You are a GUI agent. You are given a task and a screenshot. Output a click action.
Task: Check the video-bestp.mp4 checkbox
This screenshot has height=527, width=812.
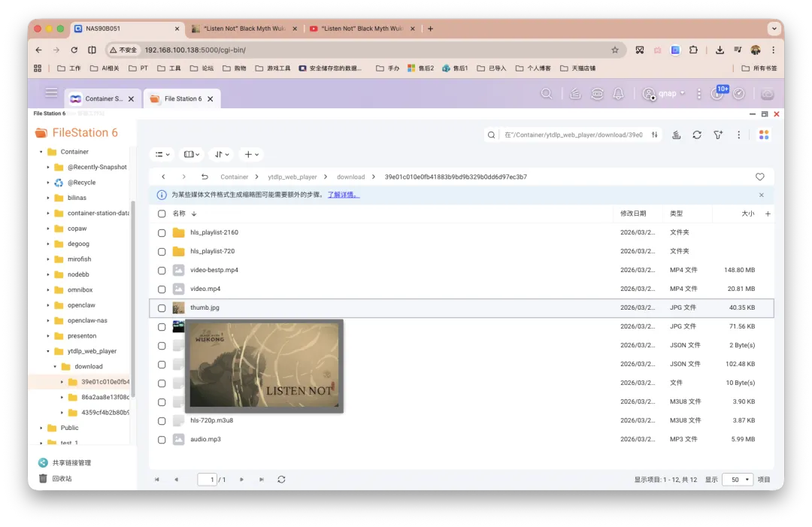(162, 271)
